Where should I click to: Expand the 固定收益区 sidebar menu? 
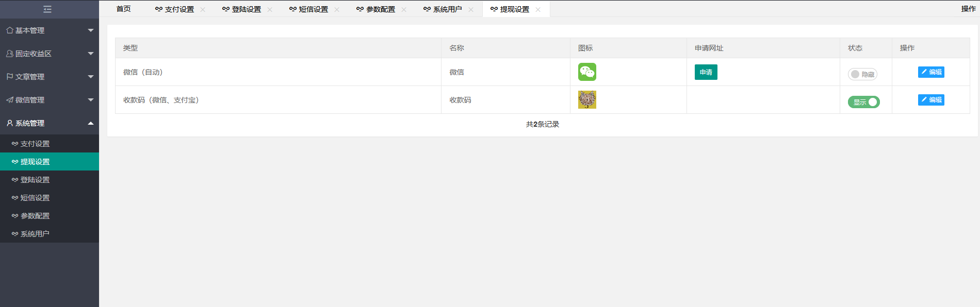[x=50, y=54]
